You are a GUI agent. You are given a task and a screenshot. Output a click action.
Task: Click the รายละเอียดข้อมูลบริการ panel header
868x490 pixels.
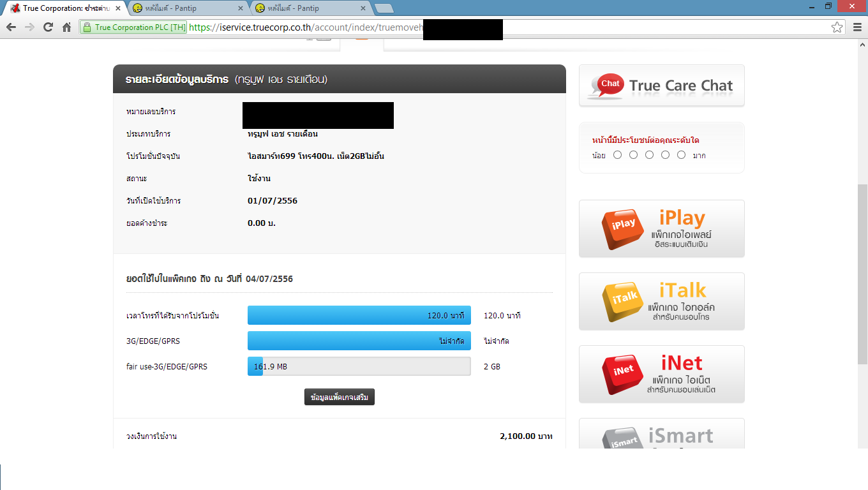340,79
